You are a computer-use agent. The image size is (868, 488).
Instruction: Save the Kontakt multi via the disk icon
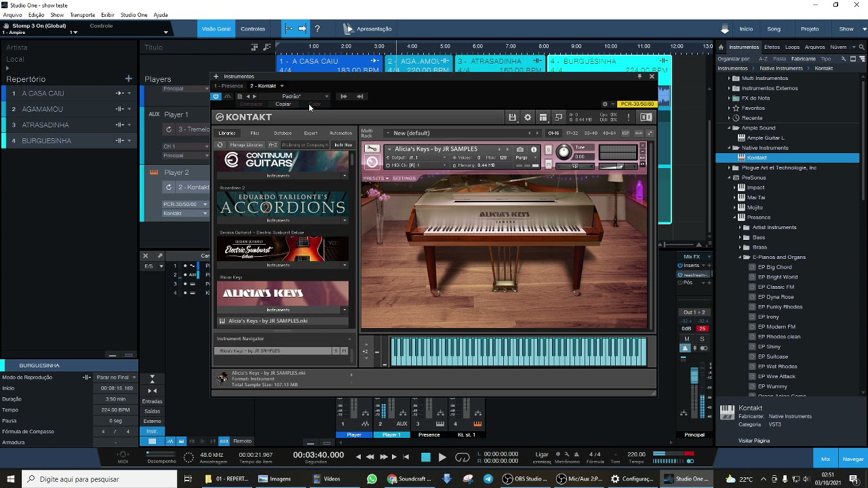pos(513,117)
